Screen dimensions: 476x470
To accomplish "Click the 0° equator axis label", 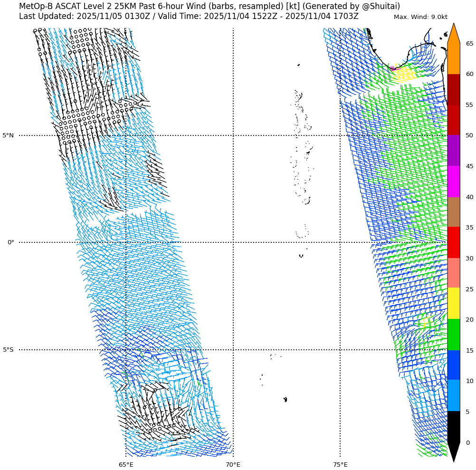I will 10,242.
